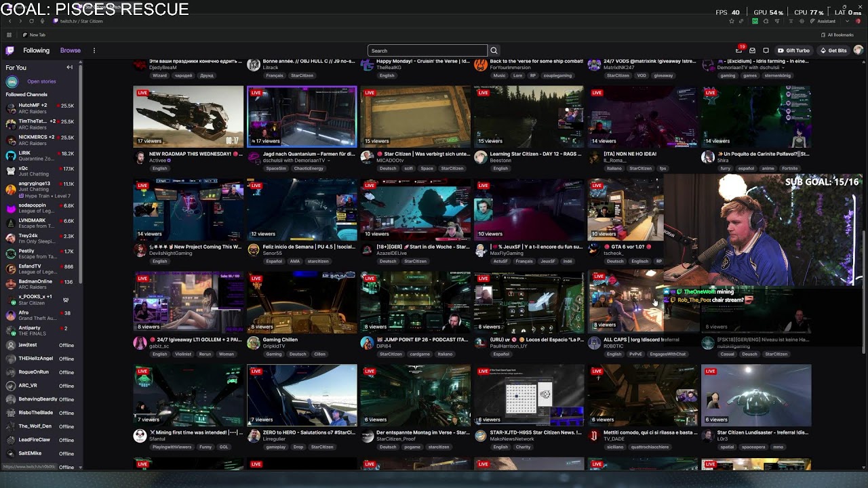Open ForYourImmersion channel avatar
The image size is (868, 488).
pyautogui.click(x=480, y=64)
